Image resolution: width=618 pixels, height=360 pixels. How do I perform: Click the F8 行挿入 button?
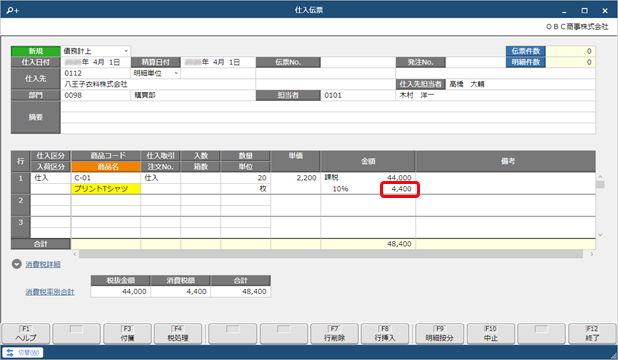pos(385,334)
